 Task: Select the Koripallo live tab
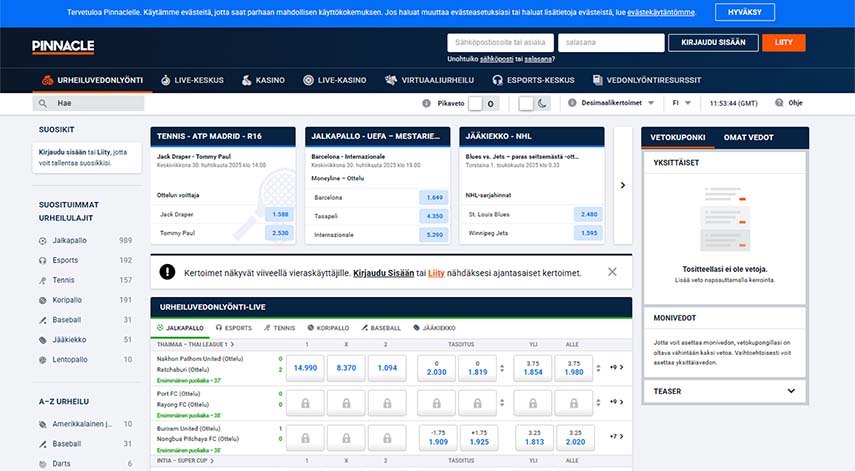[x=328, y=328]
